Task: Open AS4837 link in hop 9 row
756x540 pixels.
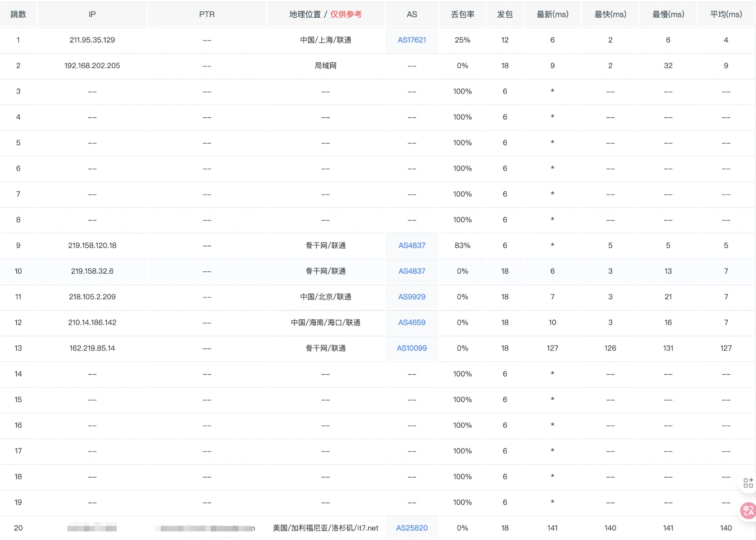Action: [x=411, y=245]
